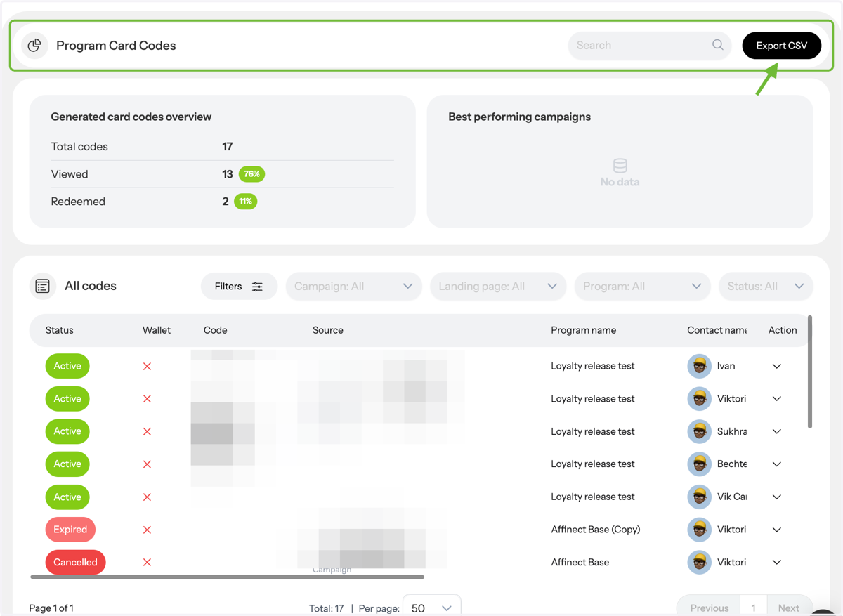Open the Landing page: All dropdown
This screenshot has width=843, height=616.
(x=498, y=287)
